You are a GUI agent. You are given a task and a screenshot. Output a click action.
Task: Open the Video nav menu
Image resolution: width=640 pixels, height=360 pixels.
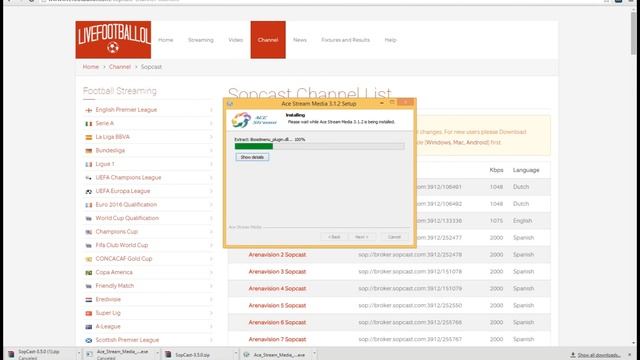(236, 40)
